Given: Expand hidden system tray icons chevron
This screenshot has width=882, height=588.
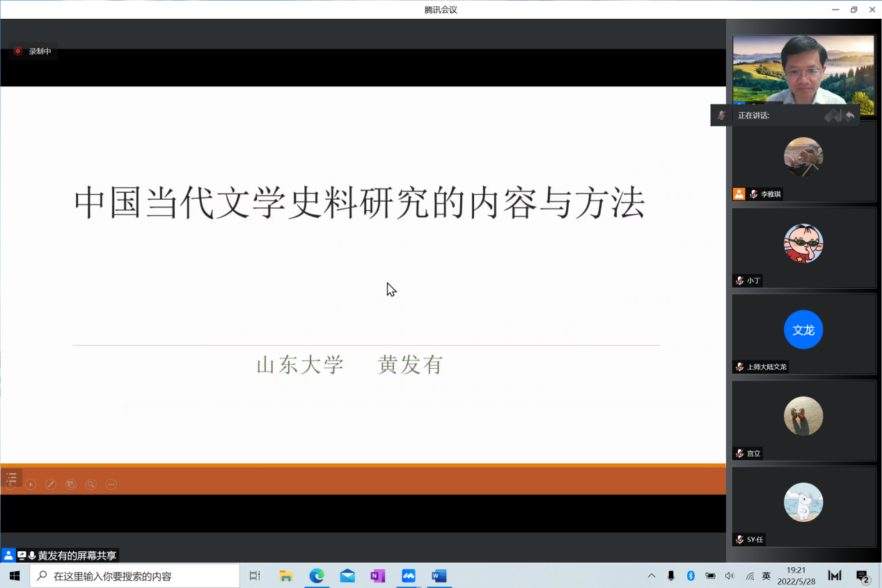Looking at the screenshot, I should click(x=652, y=576).
